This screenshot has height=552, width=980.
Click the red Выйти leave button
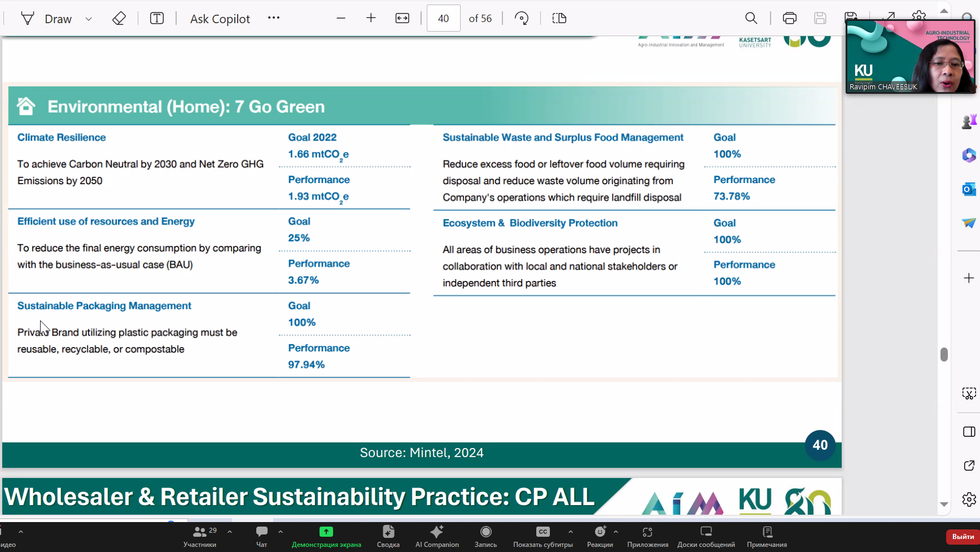coord(963,536)
